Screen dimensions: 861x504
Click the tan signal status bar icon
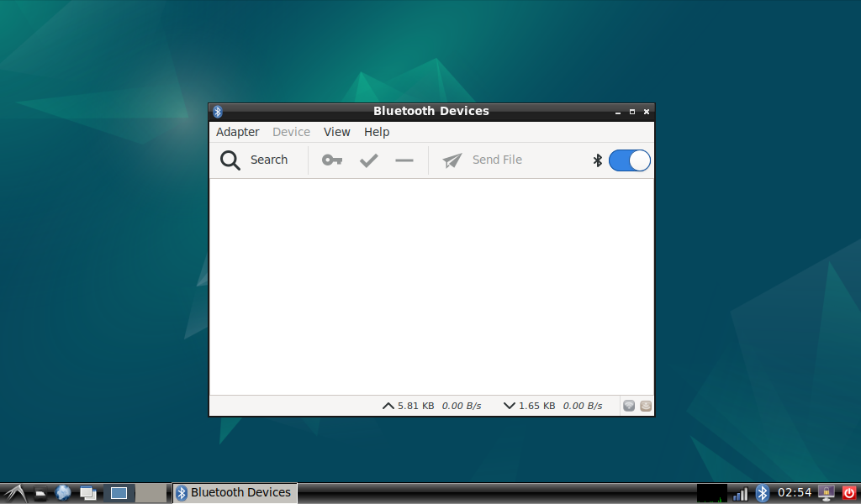pyautogui.click(x=646, y=406)
